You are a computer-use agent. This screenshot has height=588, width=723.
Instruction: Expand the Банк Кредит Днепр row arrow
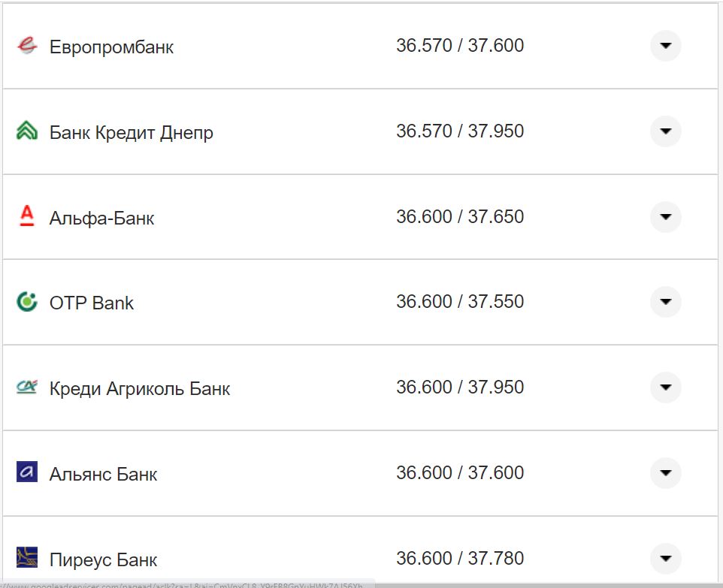665,131
